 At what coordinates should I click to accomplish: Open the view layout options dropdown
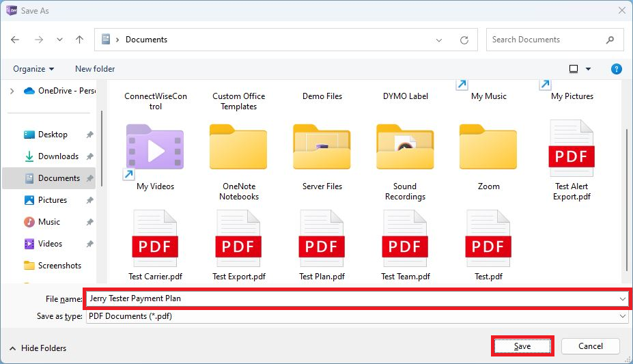[588, 69]
